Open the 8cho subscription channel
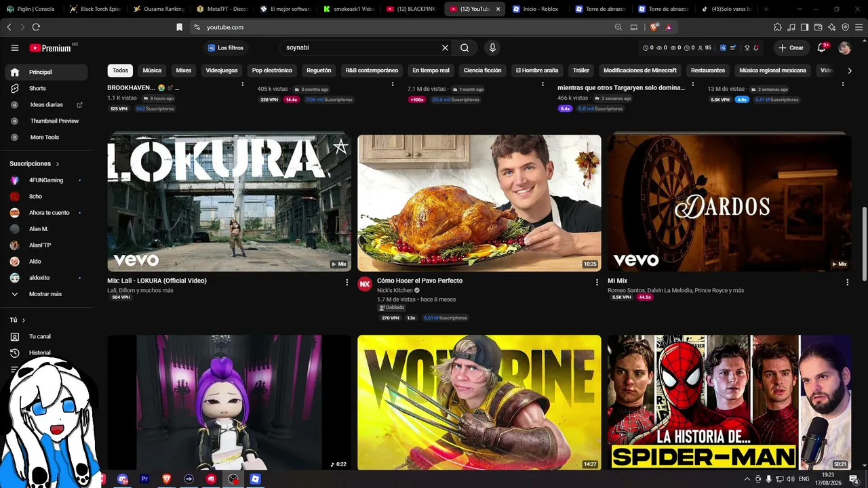The width and height of the screenshot is (868, 488). [46, 197]
